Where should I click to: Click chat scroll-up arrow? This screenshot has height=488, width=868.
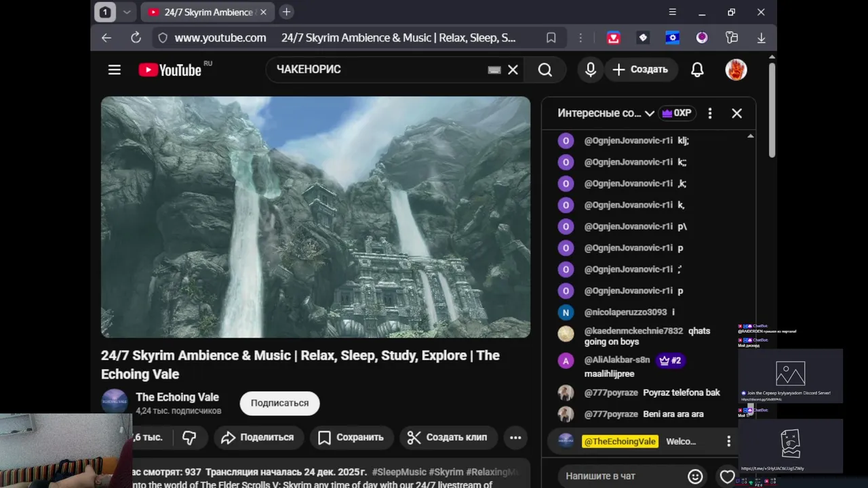pos(750,137)
